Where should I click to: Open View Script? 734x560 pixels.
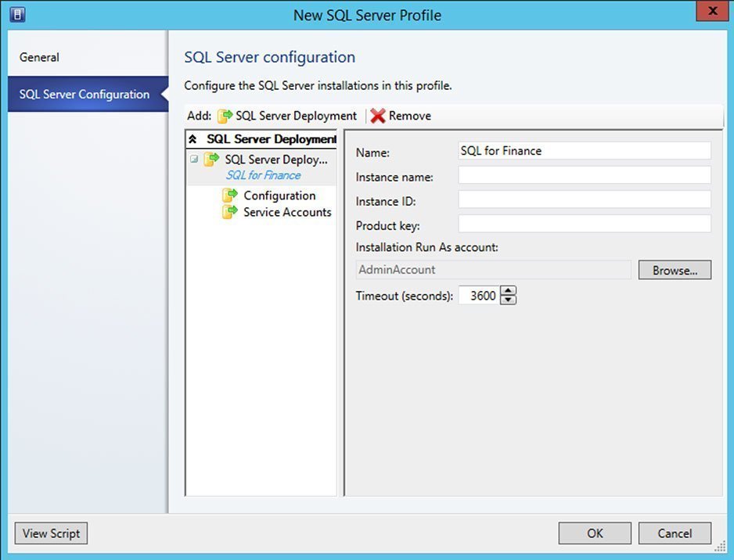pos(51,533)
